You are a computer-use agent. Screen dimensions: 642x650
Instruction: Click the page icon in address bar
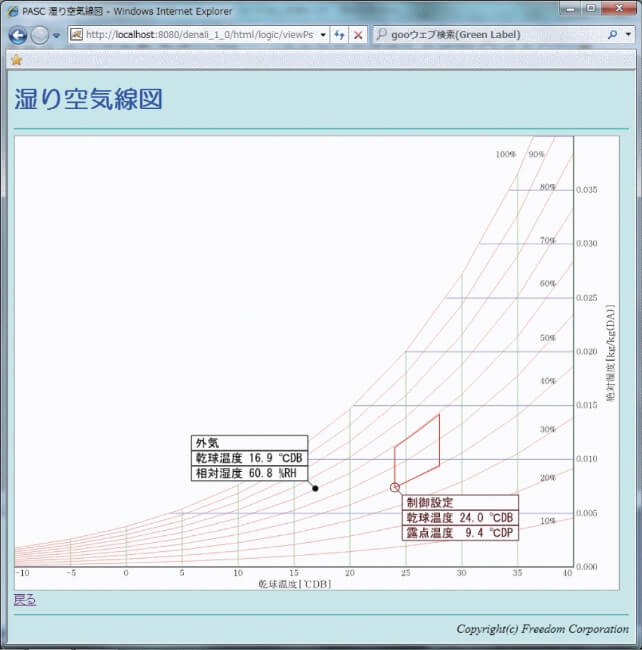tap(76, 34)
